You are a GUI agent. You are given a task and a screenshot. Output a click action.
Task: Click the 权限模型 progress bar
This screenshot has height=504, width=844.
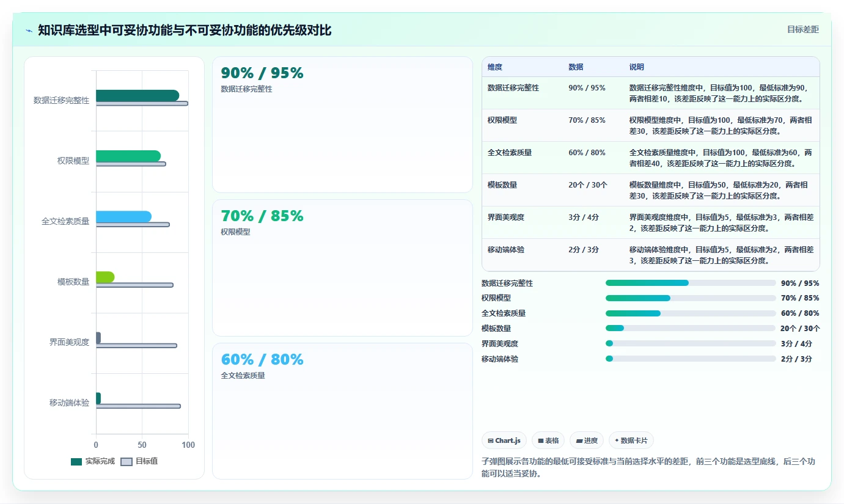click(x=691, y=298)
